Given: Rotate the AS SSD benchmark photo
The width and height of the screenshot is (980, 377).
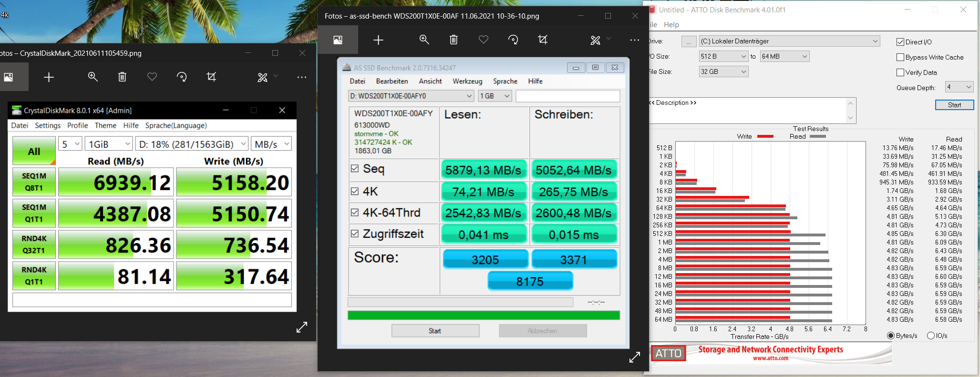Looking at the screenshot, I should point(513,40).
